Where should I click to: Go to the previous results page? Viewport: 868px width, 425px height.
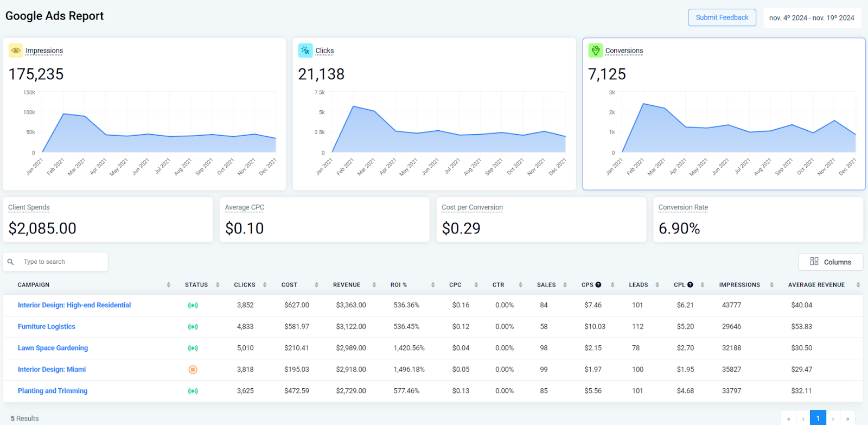803,418
